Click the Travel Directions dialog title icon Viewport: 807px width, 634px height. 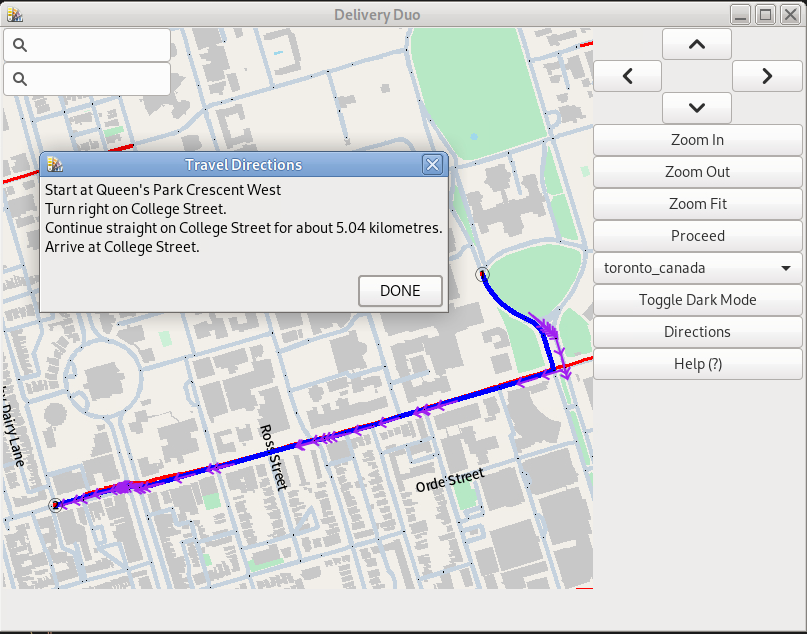click(56, 165)
